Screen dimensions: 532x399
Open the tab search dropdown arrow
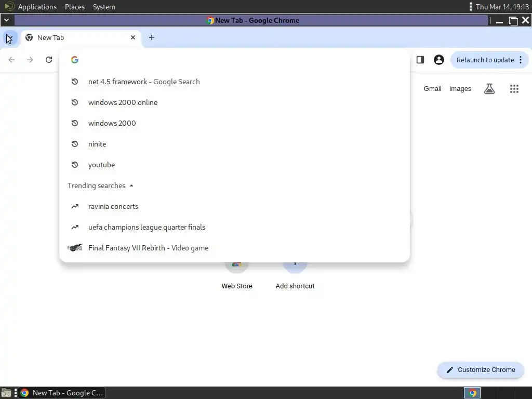click(9, 37)
